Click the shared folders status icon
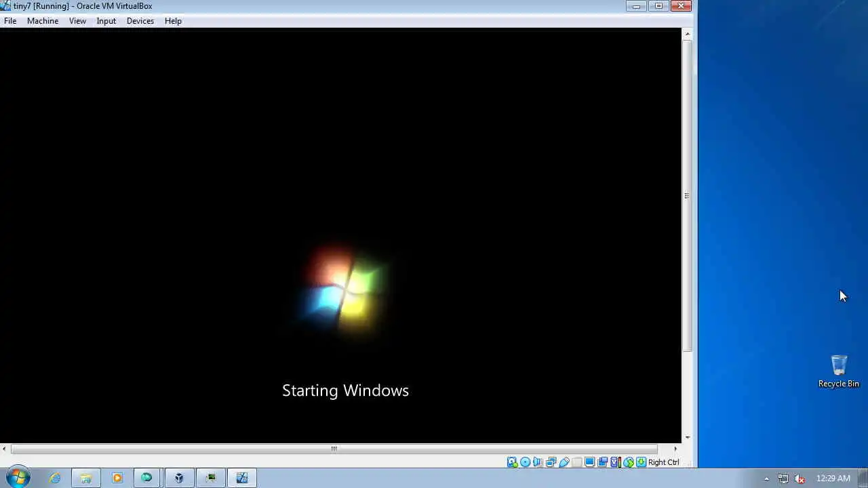This screenshot has width=868, height=488. tap(576, 462)
